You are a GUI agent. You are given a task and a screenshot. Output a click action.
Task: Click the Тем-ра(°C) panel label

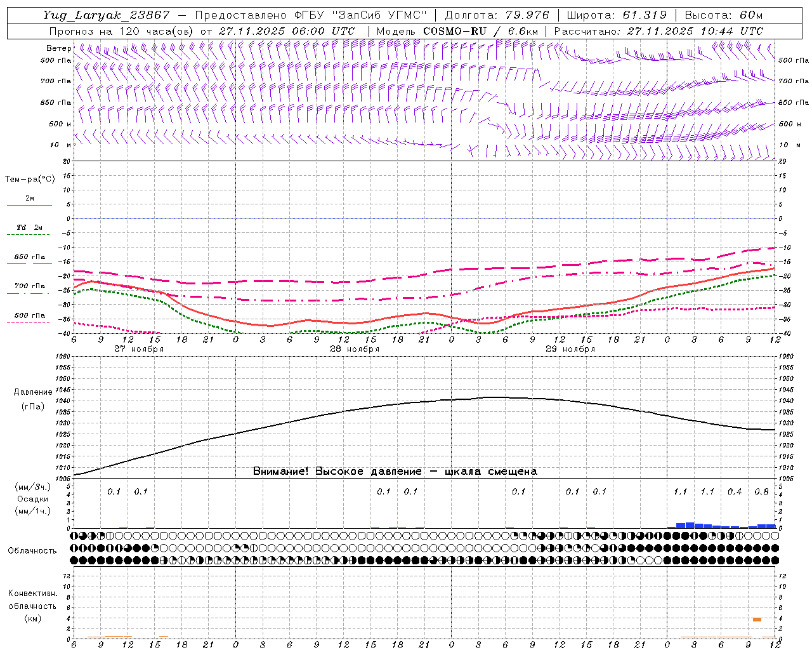pos(30,180)
